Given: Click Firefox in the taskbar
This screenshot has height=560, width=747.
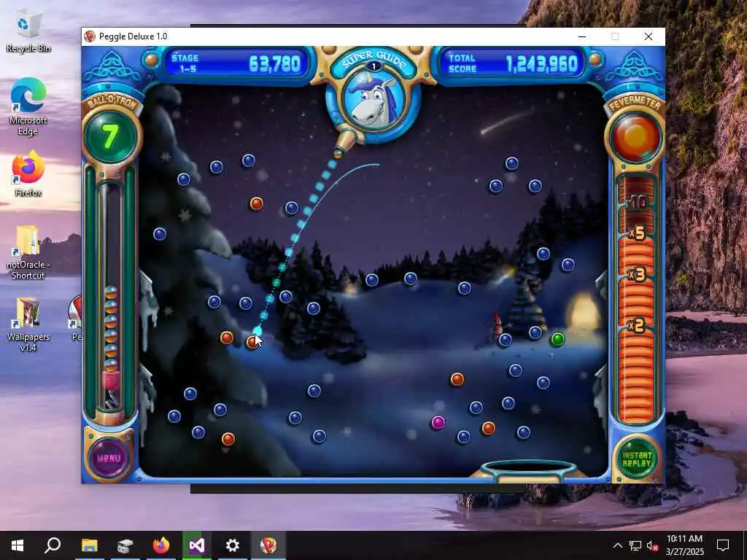Looking at the screenshot, I should click(161, 545).
